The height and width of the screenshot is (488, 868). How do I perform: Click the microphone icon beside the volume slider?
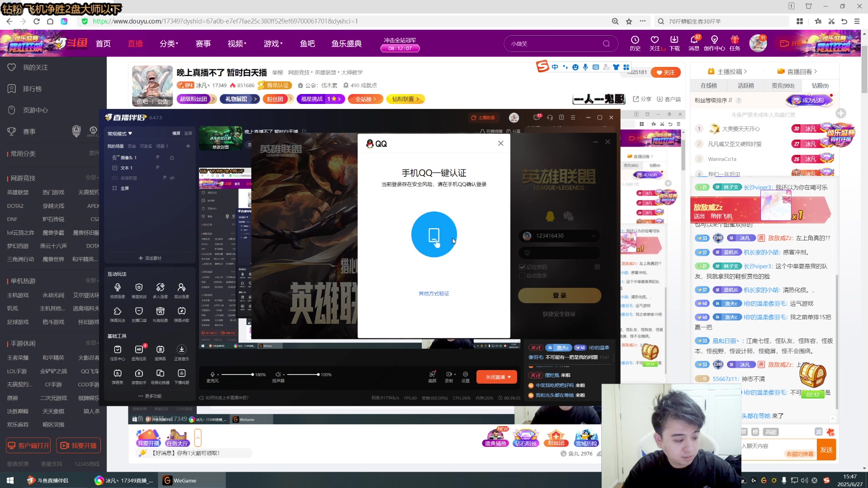point(212,375)
